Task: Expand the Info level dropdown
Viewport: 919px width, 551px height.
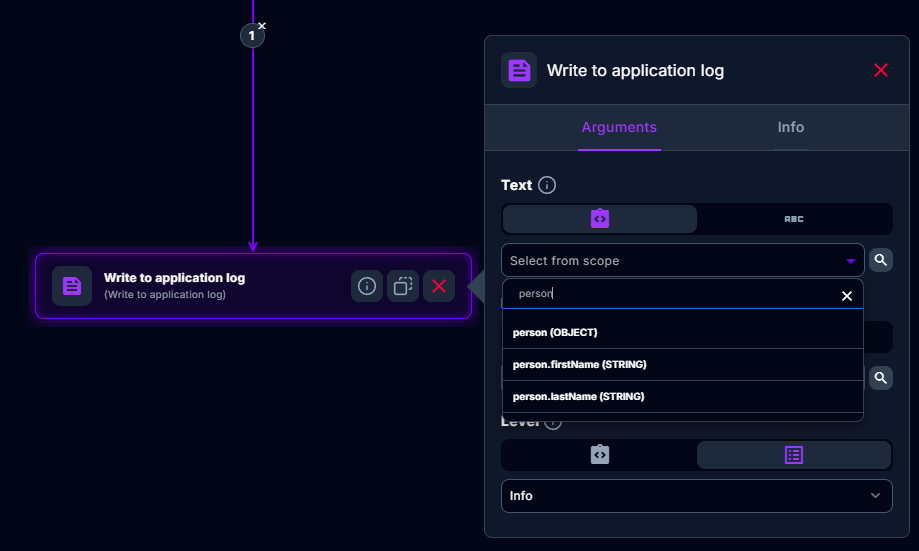Action: (x=696, y=496)
